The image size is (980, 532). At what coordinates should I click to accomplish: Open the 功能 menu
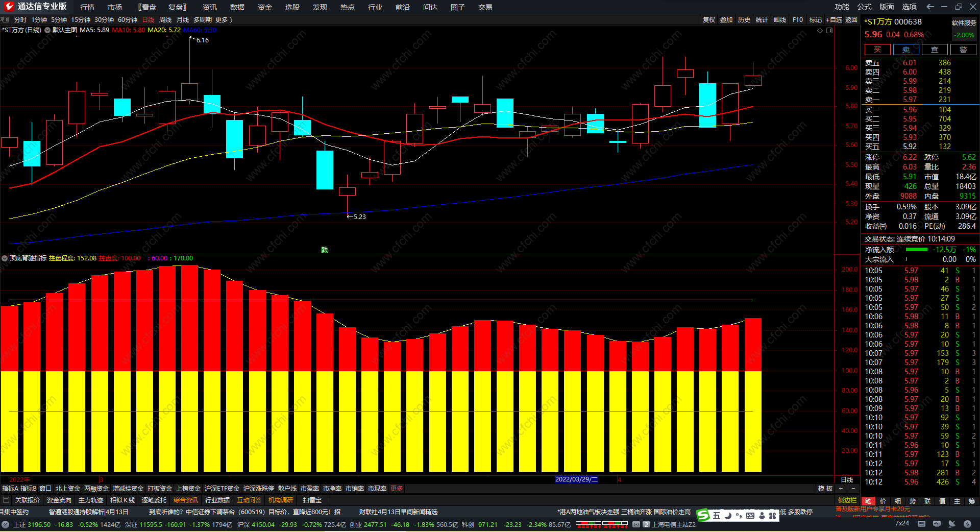[842, 7]
